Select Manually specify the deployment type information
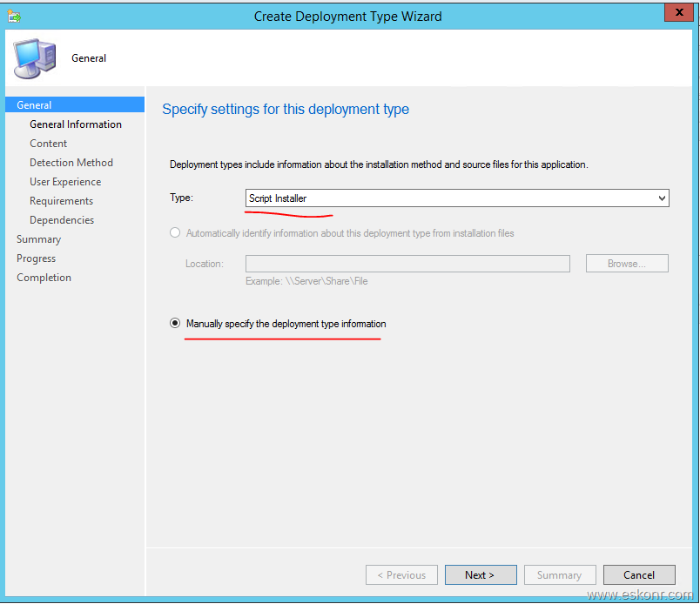This screenshot has height=604, width=700. [176, 324]
